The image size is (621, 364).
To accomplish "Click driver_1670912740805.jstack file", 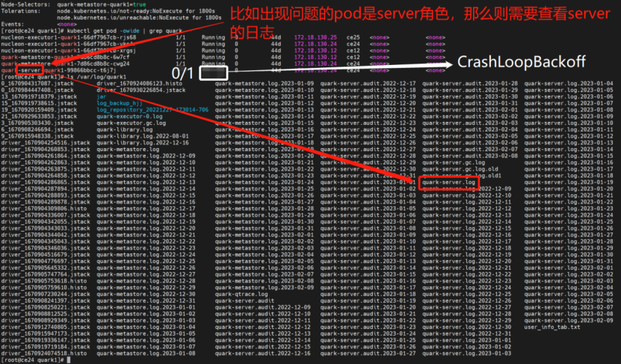I will (x=46, y=327).
